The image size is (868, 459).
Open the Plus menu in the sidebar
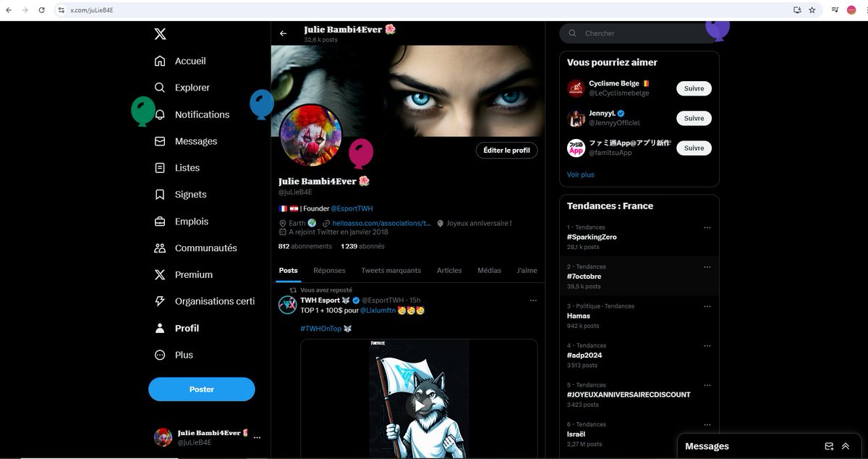160,355
